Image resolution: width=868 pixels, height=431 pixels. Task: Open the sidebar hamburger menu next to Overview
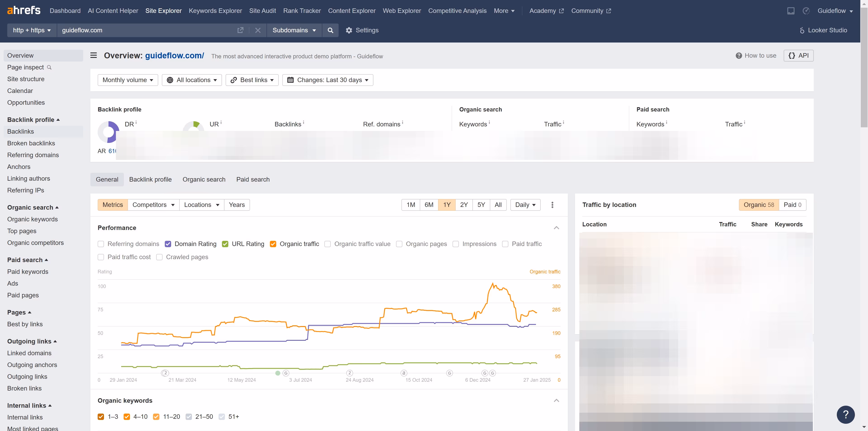pyautogui.click(x=93, y=55)
